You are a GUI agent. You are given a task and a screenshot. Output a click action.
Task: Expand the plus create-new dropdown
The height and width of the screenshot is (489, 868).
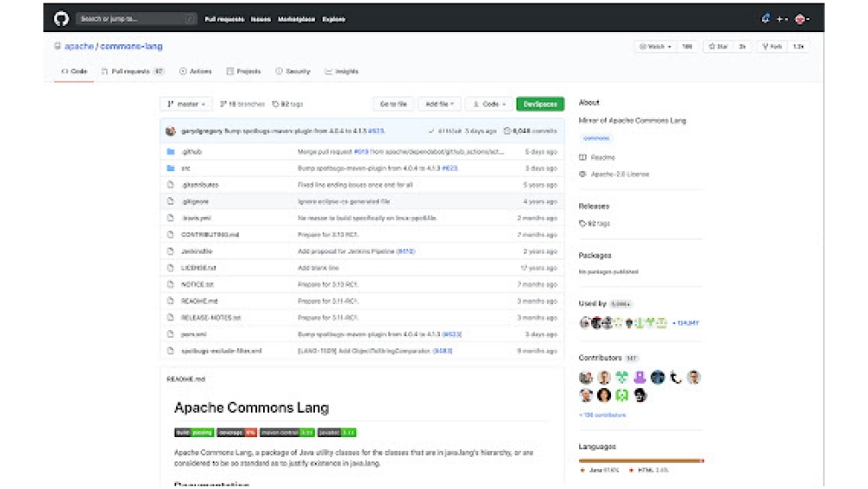[782, 19]
